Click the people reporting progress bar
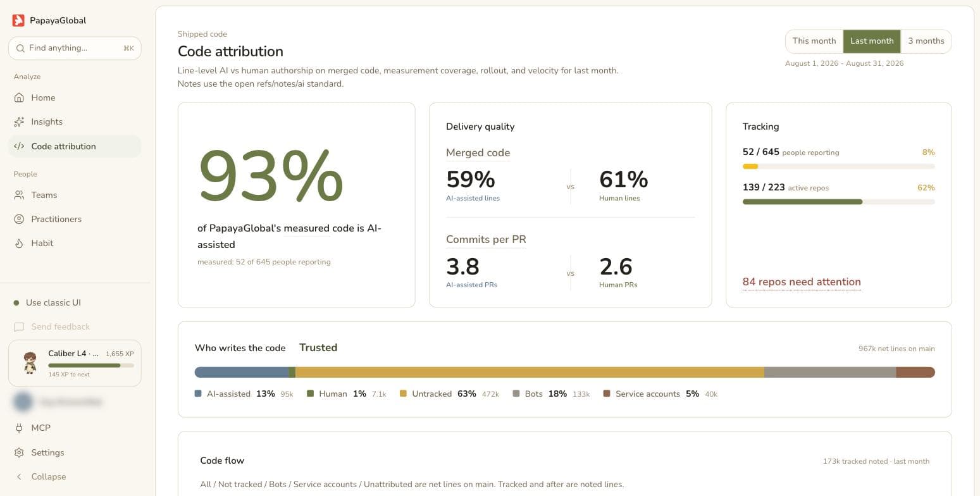This screenshot has width=980, height=496. (838, 166)
